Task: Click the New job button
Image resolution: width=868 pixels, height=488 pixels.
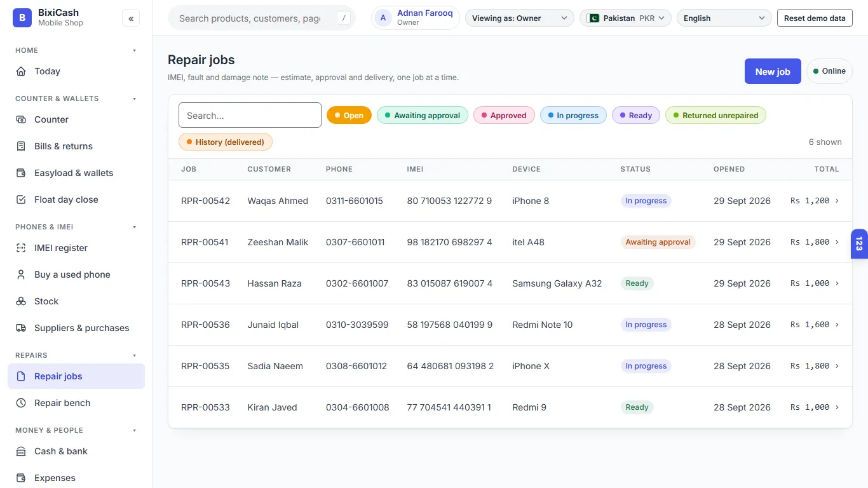Action: (x=773, y=71)
